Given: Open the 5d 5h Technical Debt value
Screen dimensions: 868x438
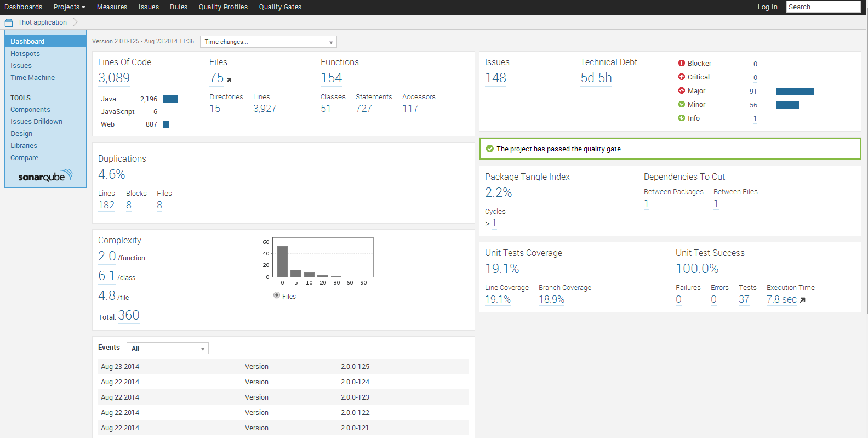Looking at the screenshot, I should click(x=596, y=78).
